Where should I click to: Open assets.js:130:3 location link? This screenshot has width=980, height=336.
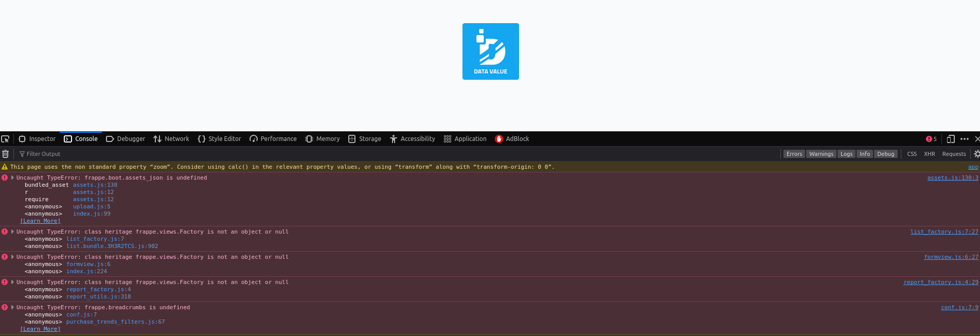[953, 178]
